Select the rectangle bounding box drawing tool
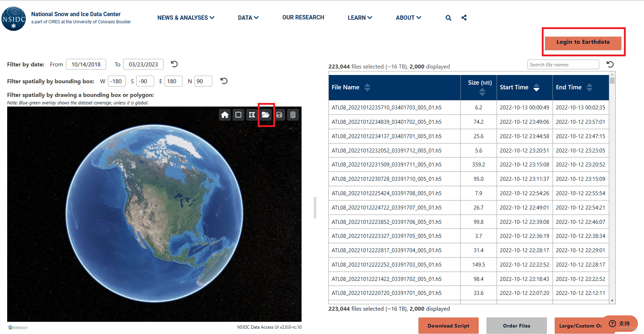Image resolution: width=644 pixels, height=334 pixels. 238,115
